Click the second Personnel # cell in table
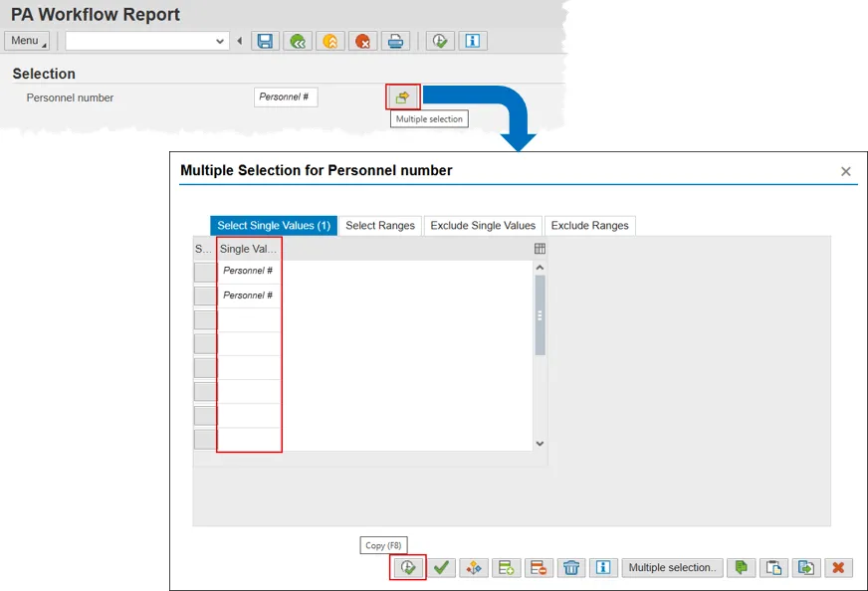Screen dimensions: 868x591 249,295
